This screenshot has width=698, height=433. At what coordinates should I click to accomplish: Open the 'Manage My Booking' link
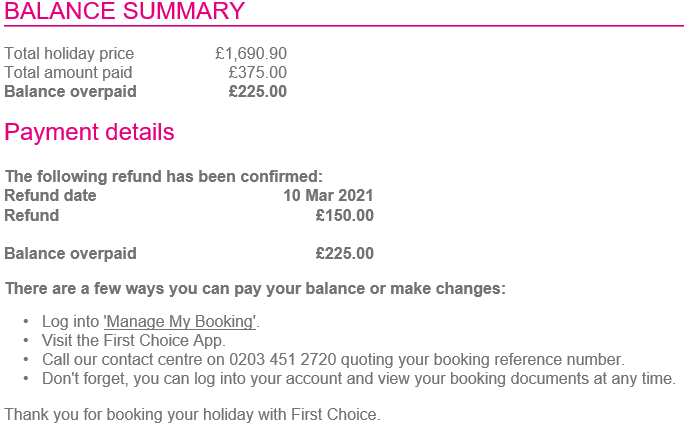[180, 322]
